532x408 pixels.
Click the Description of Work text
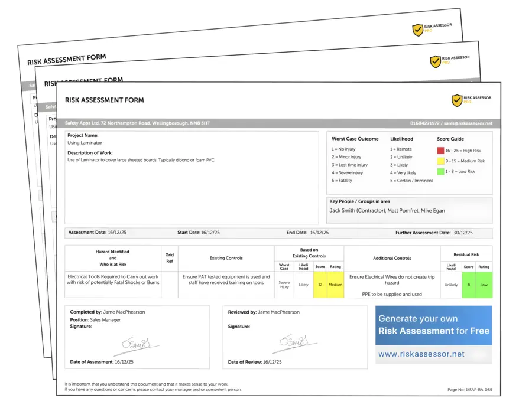point(141,160)
